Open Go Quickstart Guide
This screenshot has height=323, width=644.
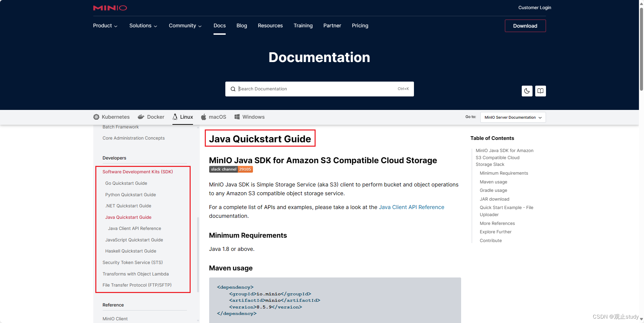126,183
